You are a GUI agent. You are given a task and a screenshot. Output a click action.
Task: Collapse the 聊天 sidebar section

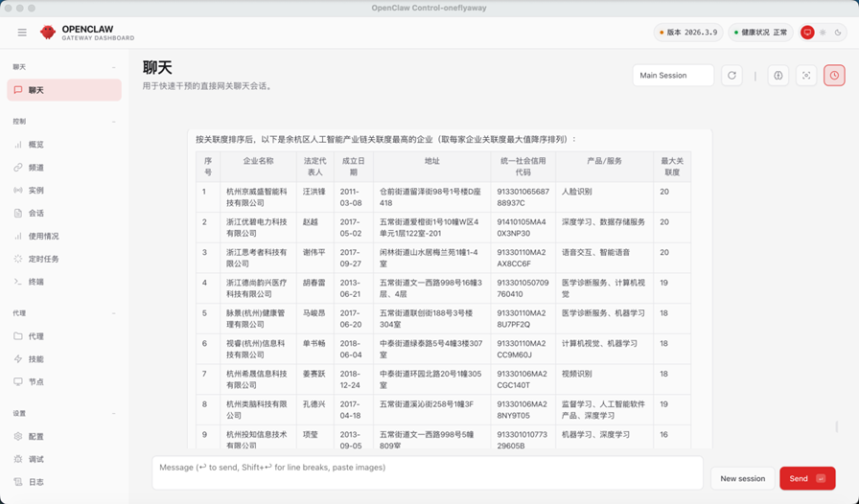click(x=64, y=67)
